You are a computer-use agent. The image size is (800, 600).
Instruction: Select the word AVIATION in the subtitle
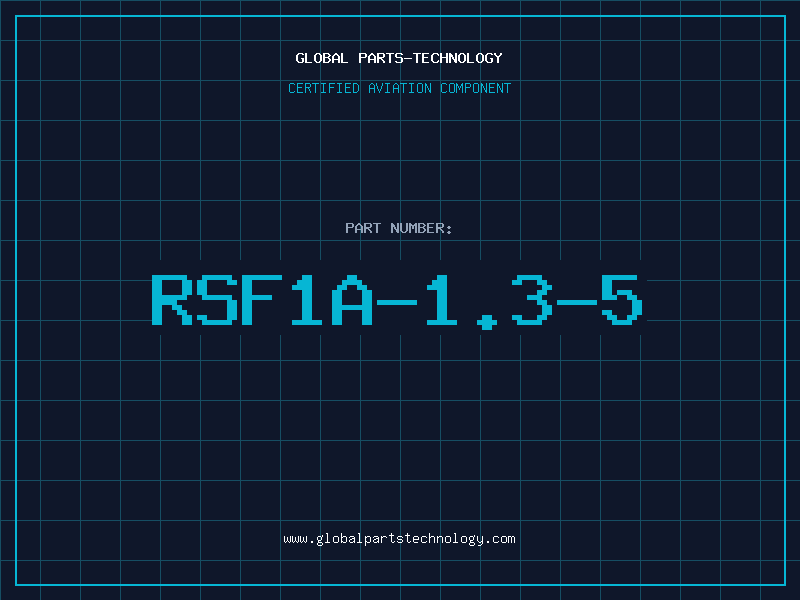pos(400,88)
